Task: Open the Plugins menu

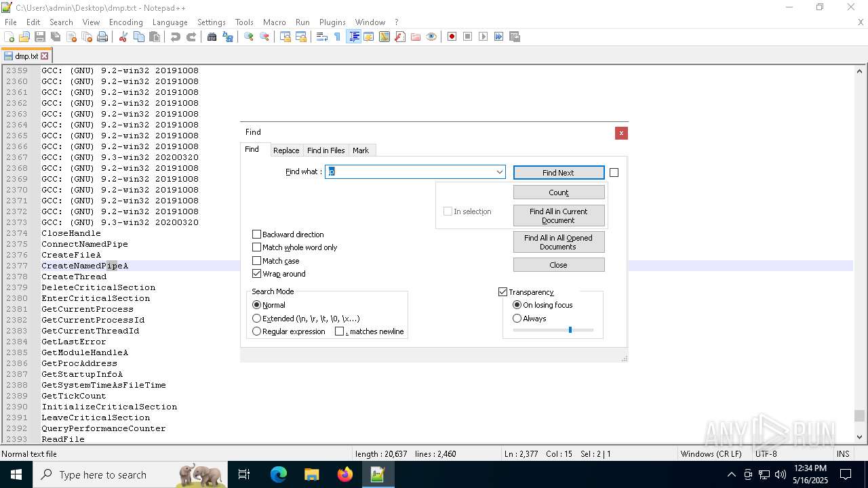Action: tap(332, 22)
